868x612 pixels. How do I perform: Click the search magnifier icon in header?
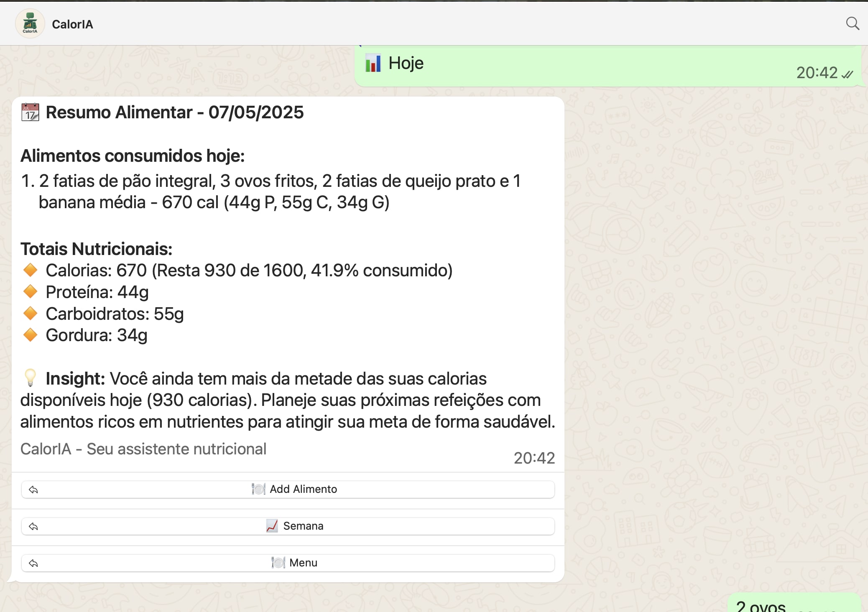point(852,23)
